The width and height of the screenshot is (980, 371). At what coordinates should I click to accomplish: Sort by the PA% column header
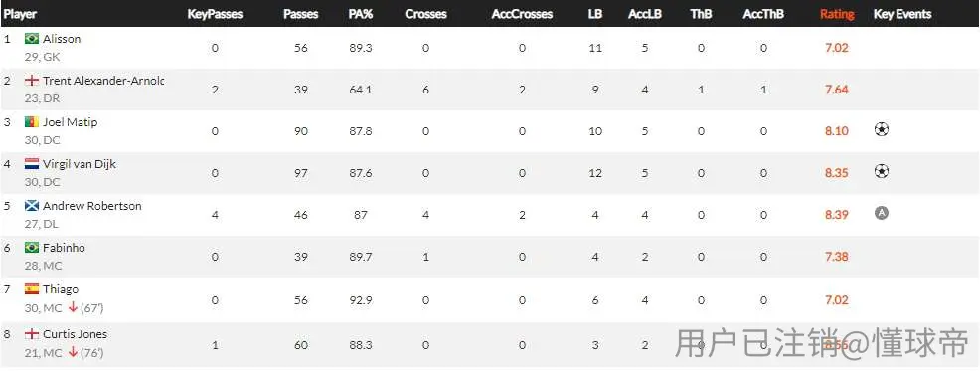(361, 14)
